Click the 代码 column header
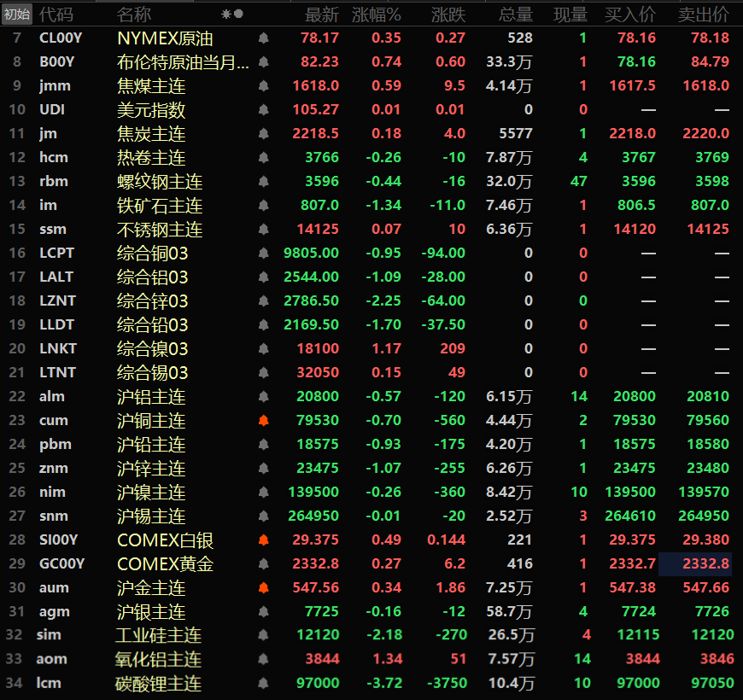Image resolution: width=743 pixels, height=700 pixels. (56, 15)
